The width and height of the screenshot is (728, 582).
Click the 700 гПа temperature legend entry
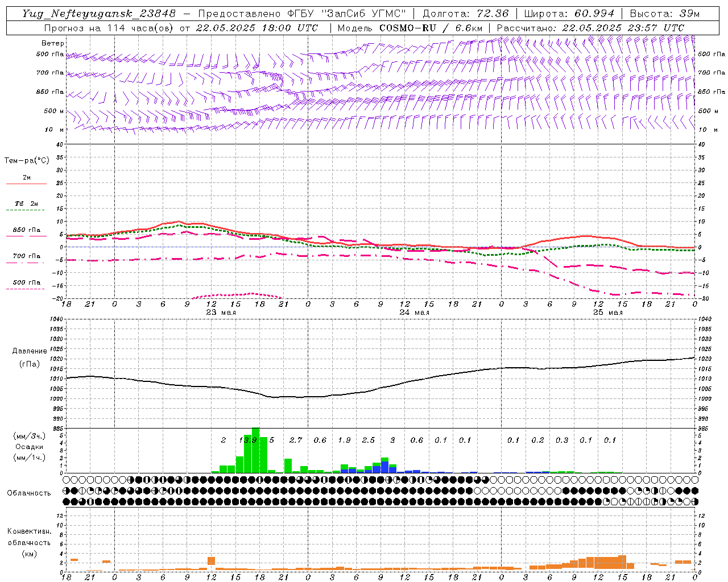pyautogui.click(x=27, y=256)
